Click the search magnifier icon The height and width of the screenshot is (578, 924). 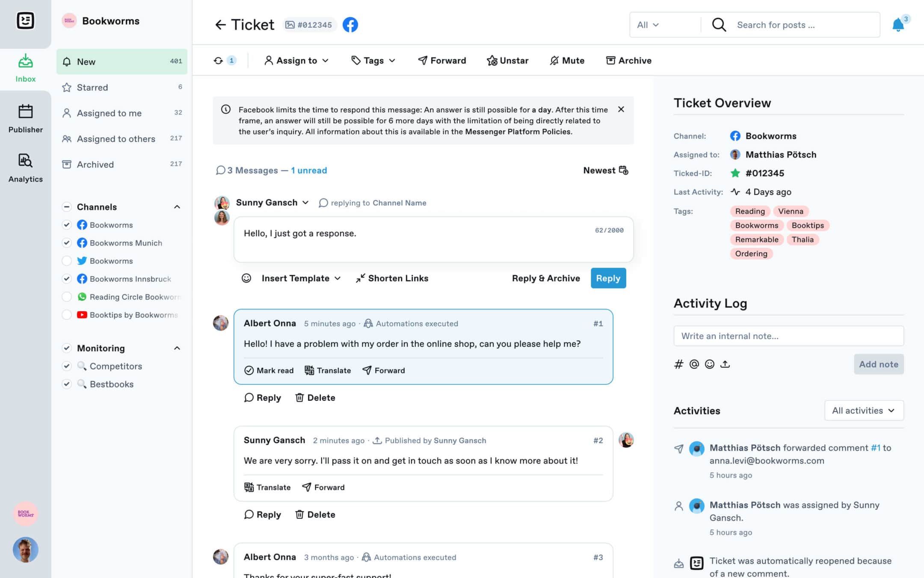click(x=719, y=25)
